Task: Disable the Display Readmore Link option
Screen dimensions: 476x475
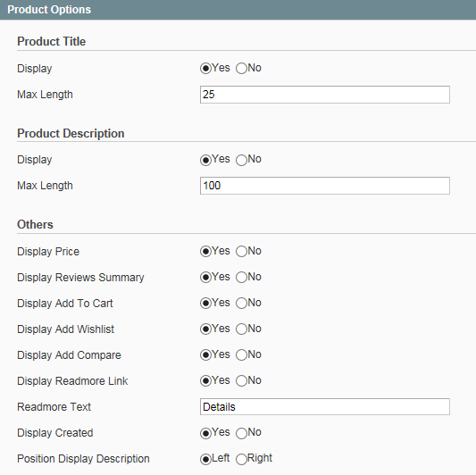Action: [x=241, y=380]
